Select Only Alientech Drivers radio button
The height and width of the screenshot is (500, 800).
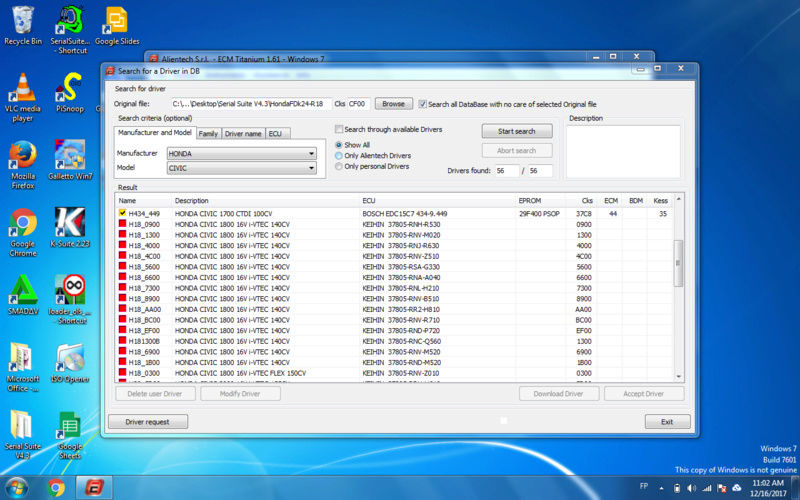point(339,156)
